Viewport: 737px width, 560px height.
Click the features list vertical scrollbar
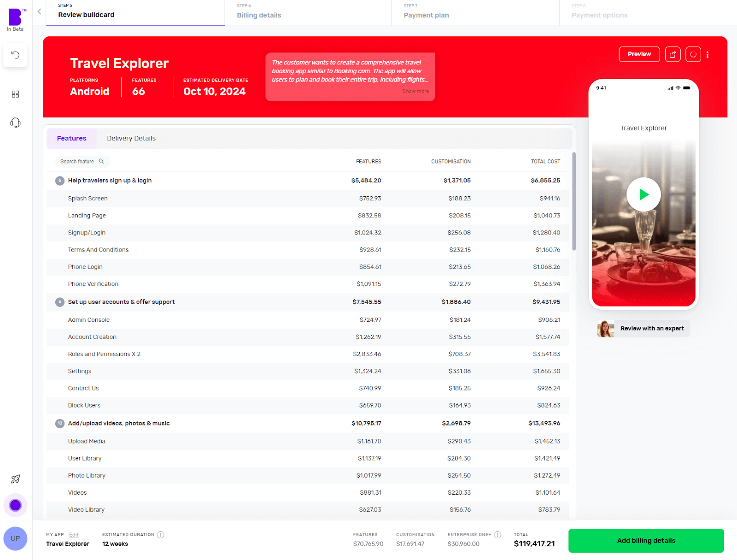[x=574, y=201]
